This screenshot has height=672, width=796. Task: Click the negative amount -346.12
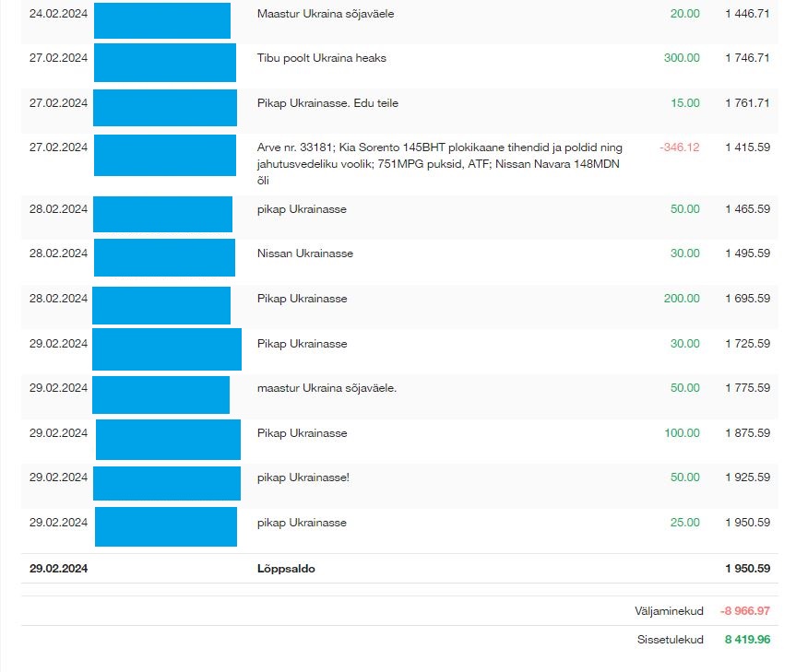[x=680, y=147]
